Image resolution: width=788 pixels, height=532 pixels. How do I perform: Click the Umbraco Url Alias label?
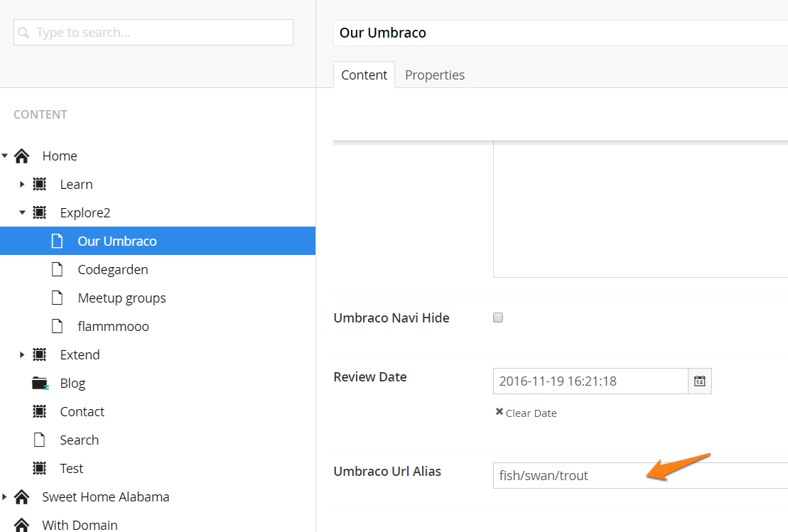click(387, 471)
